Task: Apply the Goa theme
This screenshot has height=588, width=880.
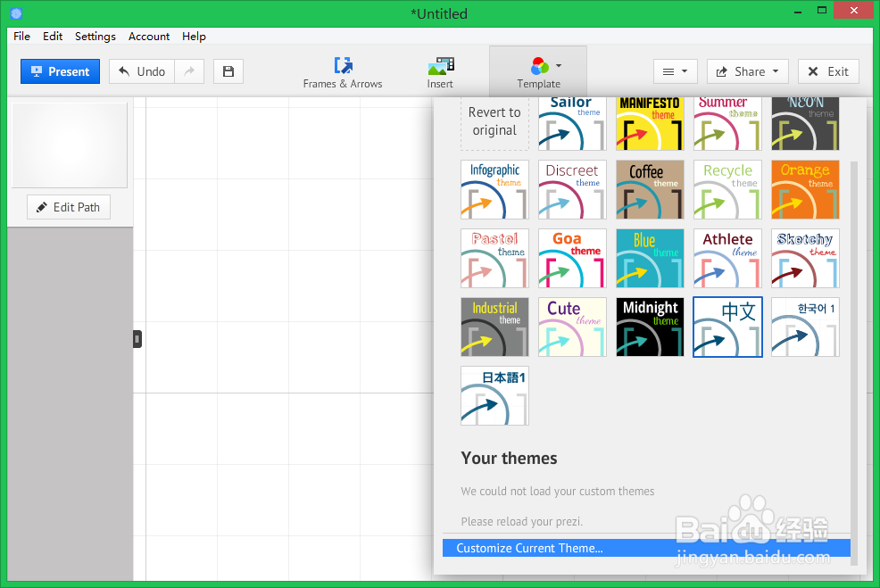Action: (x=572, y=258)
